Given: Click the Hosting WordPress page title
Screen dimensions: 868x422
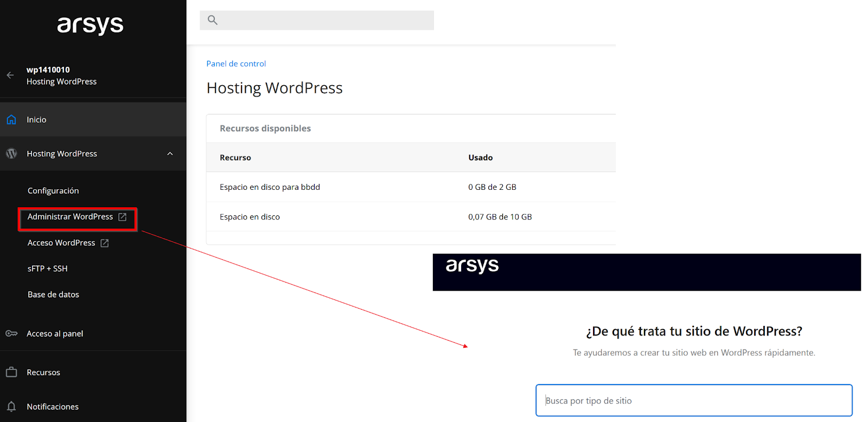Looking at the screenshot, I should pos(275,88).
